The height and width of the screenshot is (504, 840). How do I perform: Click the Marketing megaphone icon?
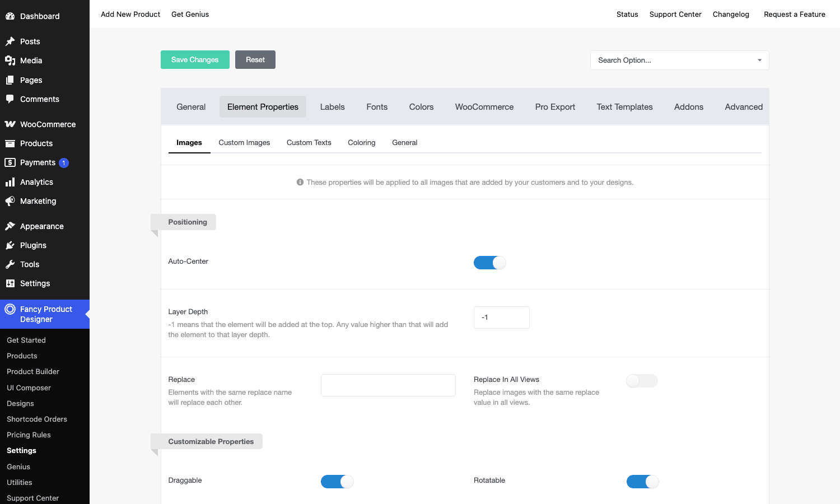coord(10,201)
